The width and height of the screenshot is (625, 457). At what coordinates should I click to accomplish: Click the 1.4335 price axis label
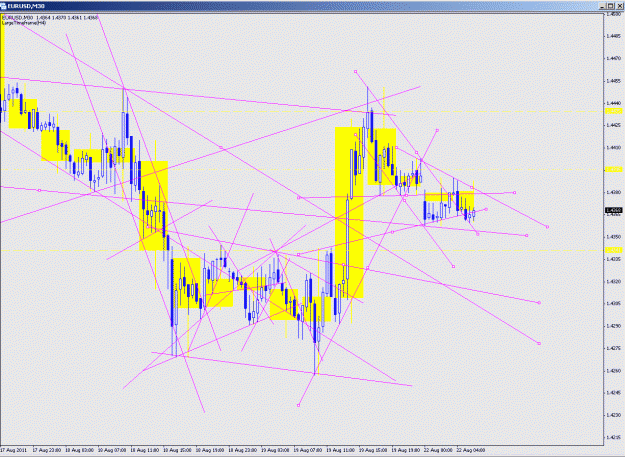point(614,259)
